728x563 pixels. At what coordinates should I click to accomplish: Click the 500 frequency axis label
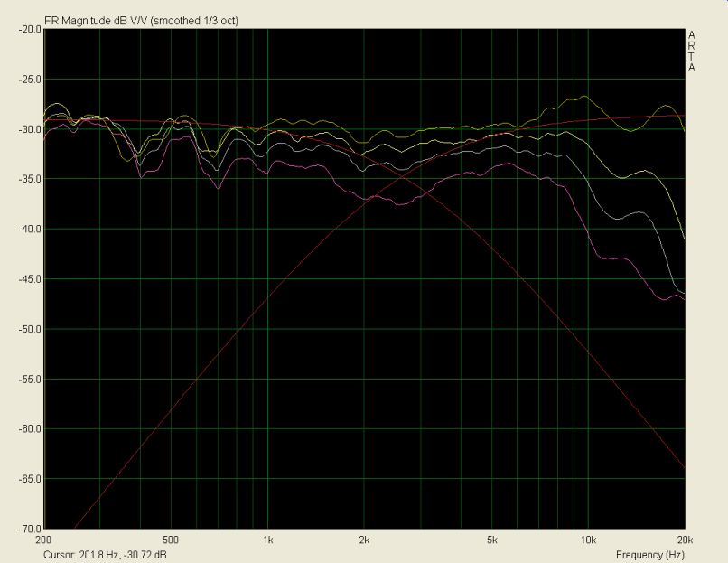171,540
